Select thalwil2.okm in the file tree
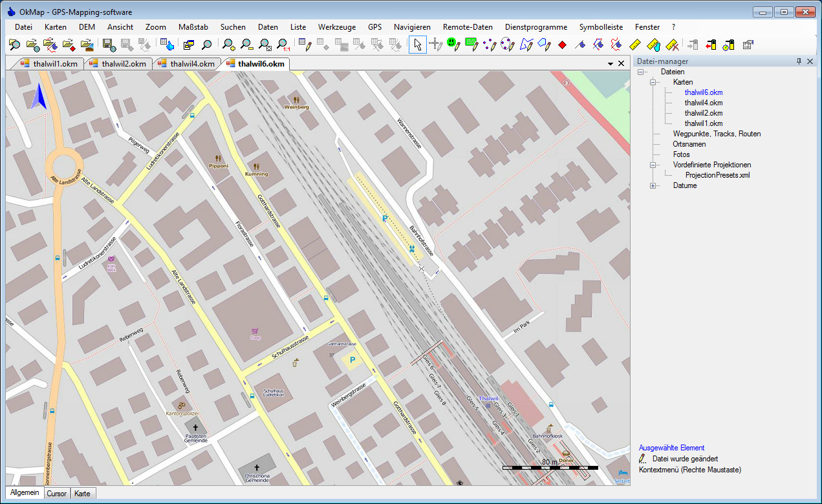The width and height of the screenshot is (822, 504). pyautogui.click(x=704, y=114)
